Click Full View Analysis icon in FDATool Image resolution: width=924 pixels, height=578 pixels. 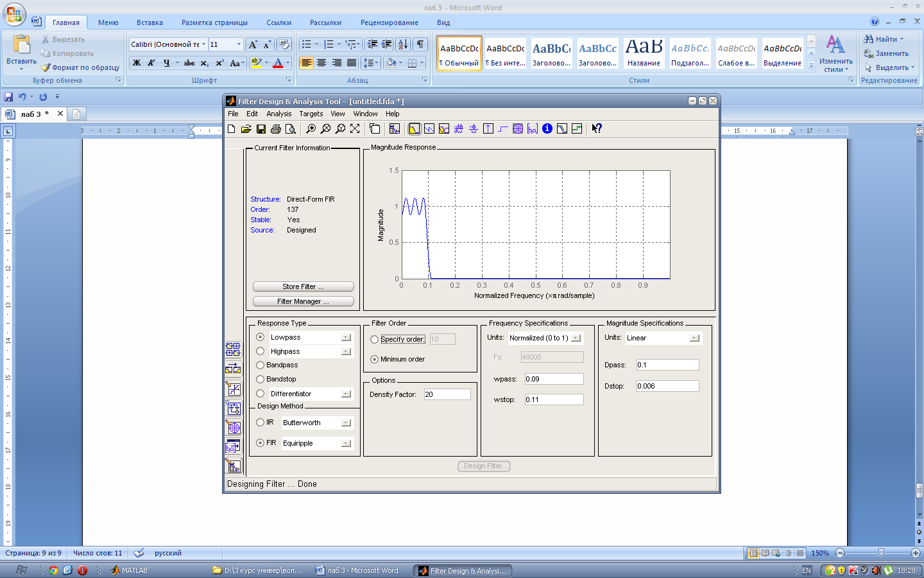[x=375, y=129]
